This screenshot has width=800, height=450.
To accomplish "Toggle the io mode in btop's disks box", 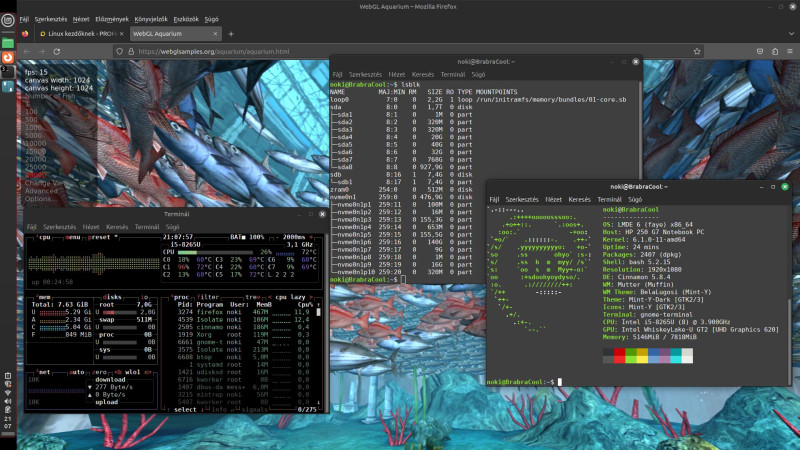I will [x=144, y=296].
